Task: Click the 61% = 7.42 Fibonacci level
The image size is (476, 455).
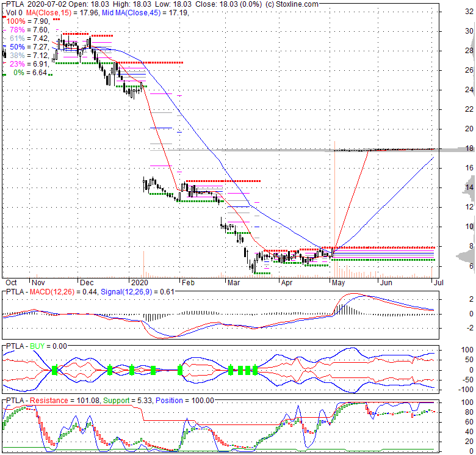Action: click(x=29, y=38)
